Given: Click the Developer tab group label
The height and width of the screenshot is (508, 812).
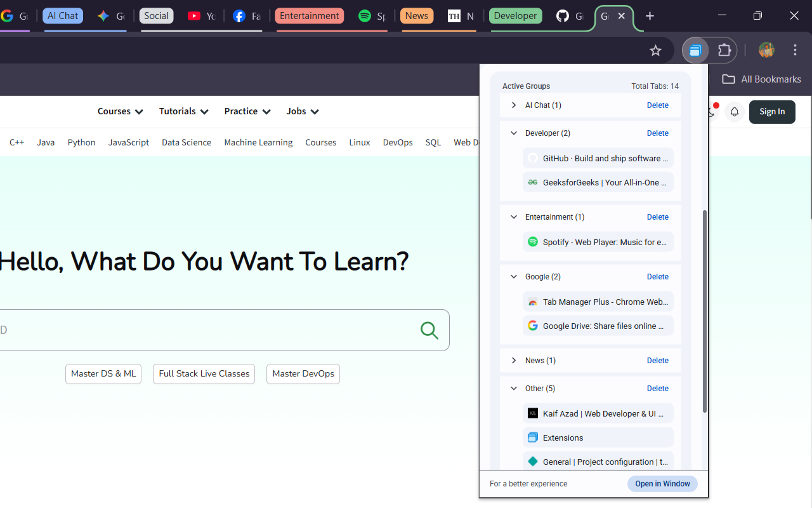Looking at the screenshot, I should click(x=516, y=16).
